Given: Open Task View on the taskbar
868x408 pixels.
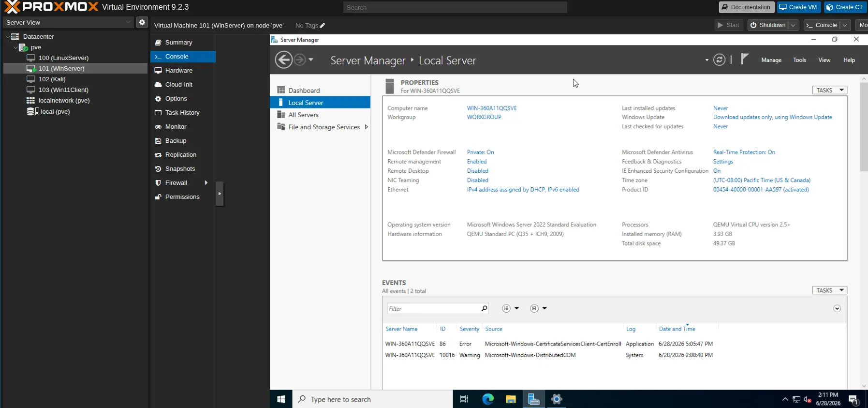Looking at the screenshot, I should point(464,399).
